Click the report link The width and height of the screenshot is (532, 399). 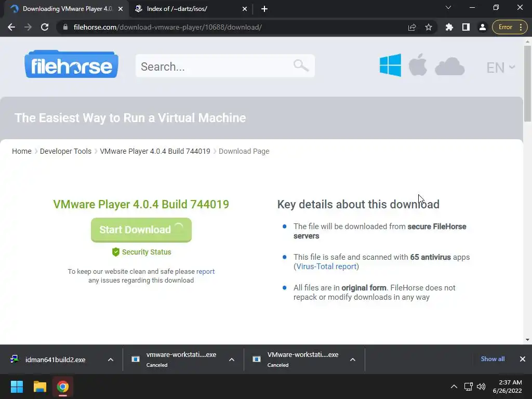click(x=205, y=271)
